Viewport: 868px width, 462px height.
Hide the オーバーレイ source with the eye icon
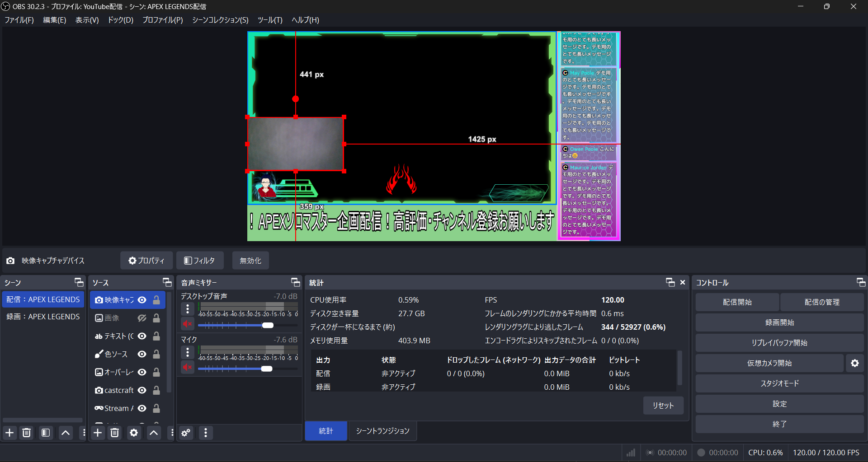(142, 372)
